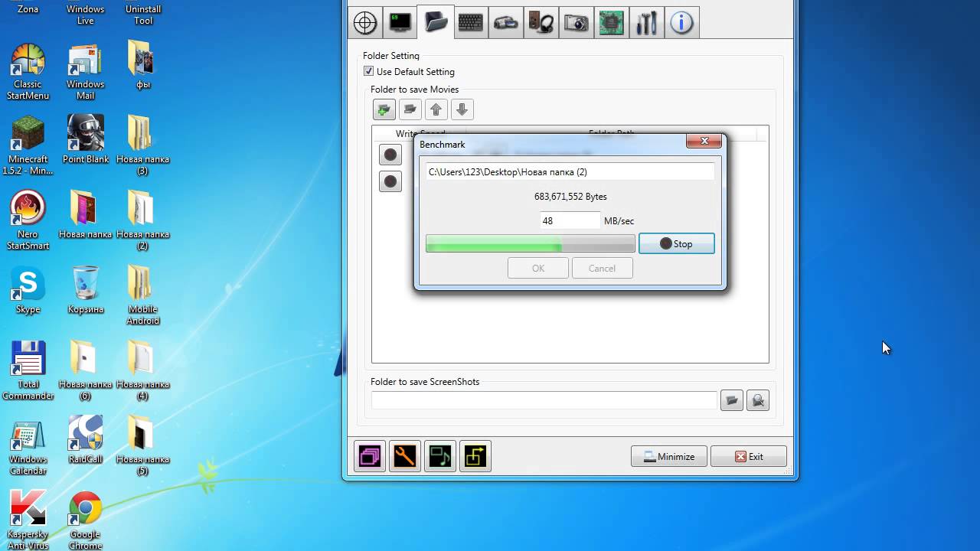The width and height of the screenshot is (980, 551).
Task: Click the yellow export window button
Action: 475,456
